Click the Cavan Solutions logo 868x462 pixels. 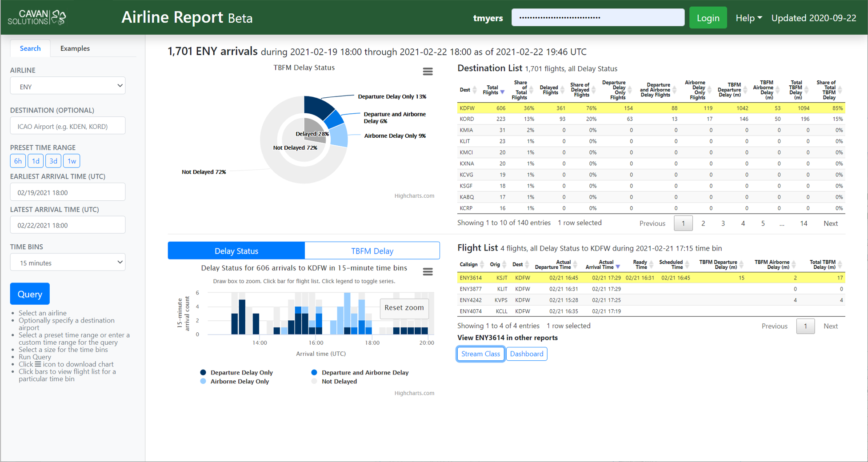point(37,17)
